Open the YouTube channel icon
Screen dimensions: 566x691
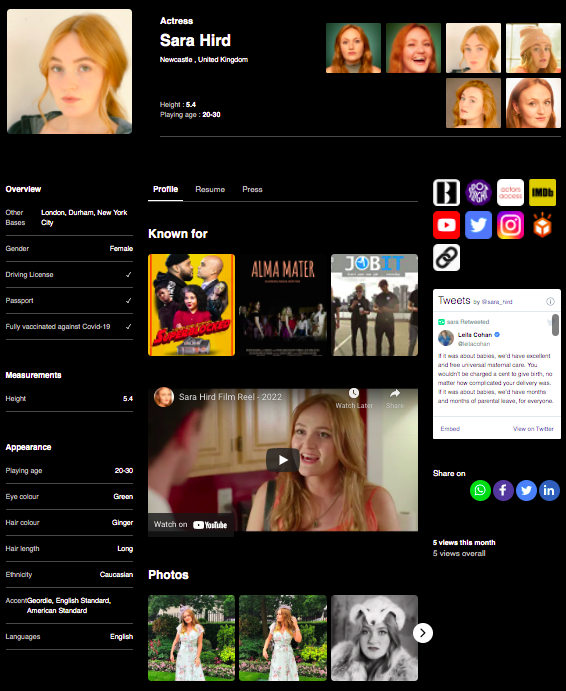[x=446, y=225]
